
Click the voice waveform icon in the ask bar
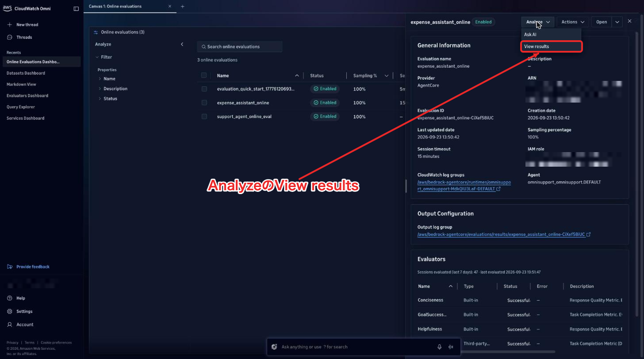point(451,347)
